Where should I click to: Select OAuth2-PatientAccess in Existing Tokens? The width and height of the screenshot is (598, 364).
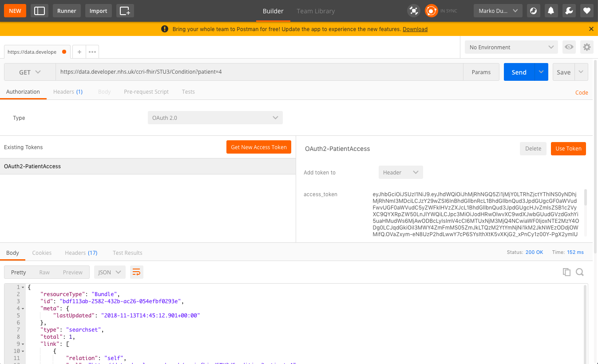point(148,166)
